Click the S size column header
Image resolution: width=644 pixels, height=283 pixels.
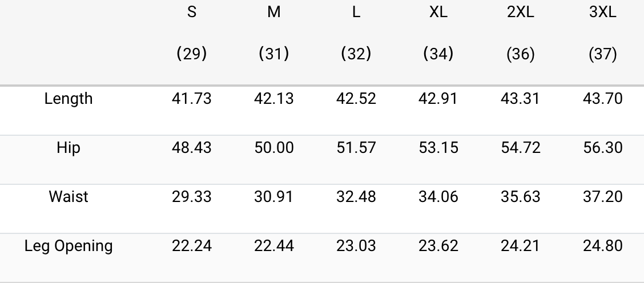(x=192, y=13)
